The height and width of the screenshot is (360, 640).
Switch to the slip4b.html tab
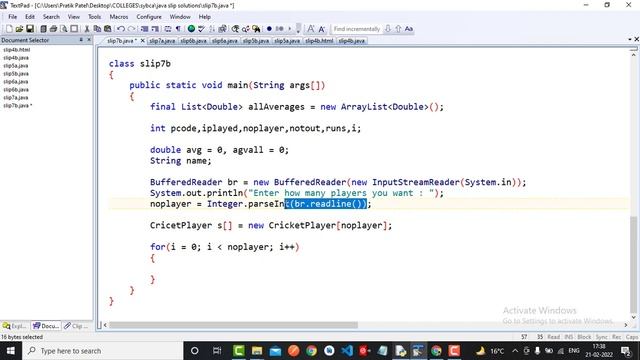(319, 41)
